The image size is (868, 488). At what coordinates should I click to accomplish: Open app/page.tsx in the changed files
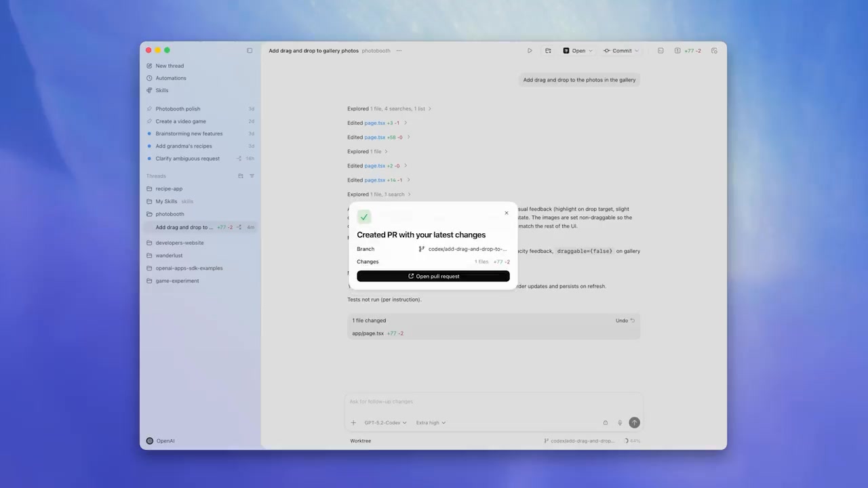click(368, 333)
